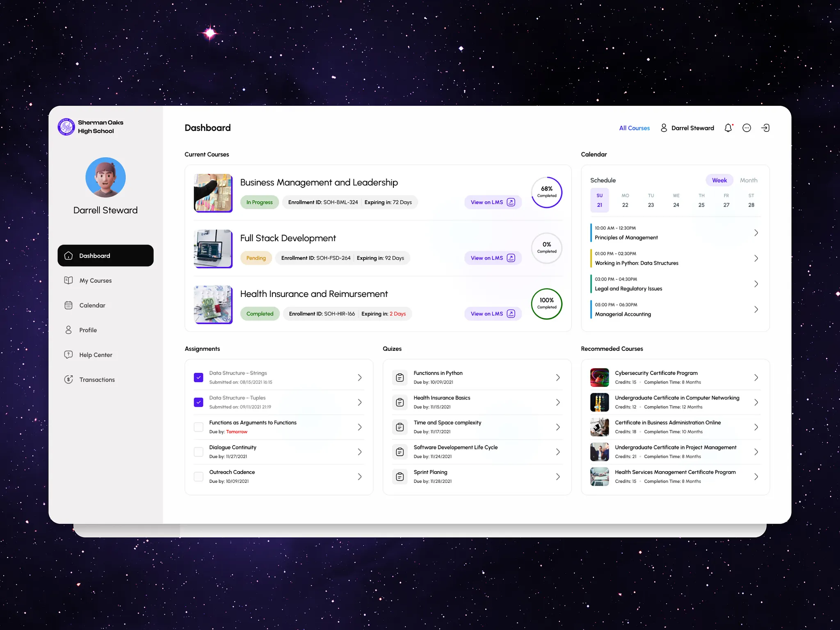Switch the schedule to Month view
Viewport: 840px width, 630px height.
tap(749, 180)
